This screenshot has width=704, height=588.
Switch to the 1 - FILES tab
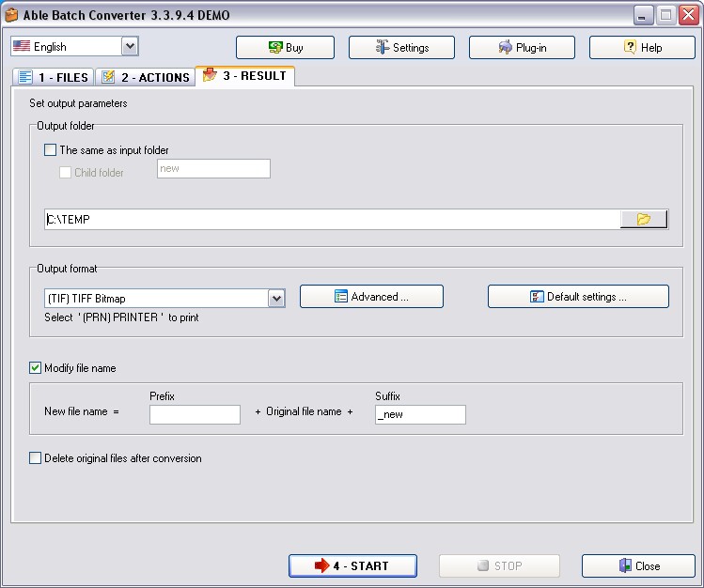[54, 77]
